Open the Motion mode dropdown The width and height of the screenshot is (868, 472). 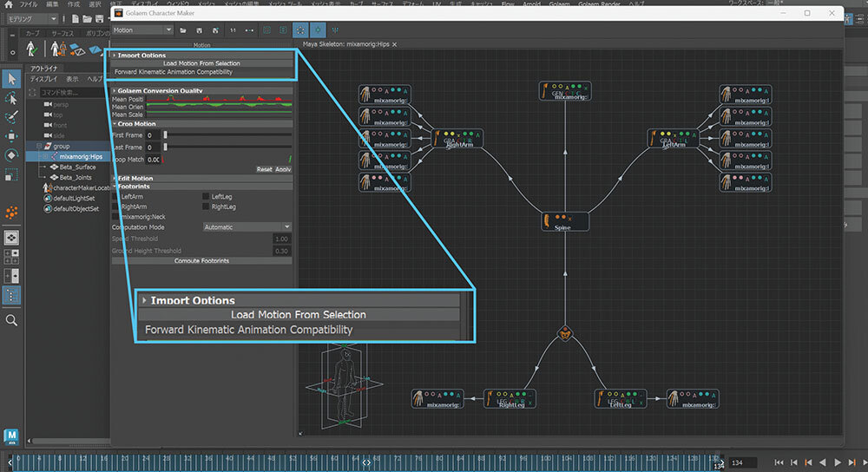tap(142, 30)
